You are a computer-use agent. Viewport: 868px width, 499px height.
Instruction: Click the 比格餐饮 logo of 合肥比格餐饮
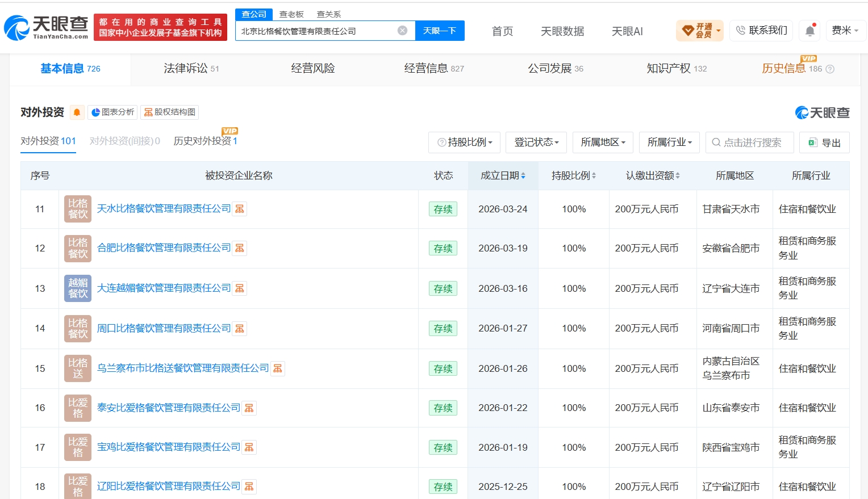tap(78, 248)
